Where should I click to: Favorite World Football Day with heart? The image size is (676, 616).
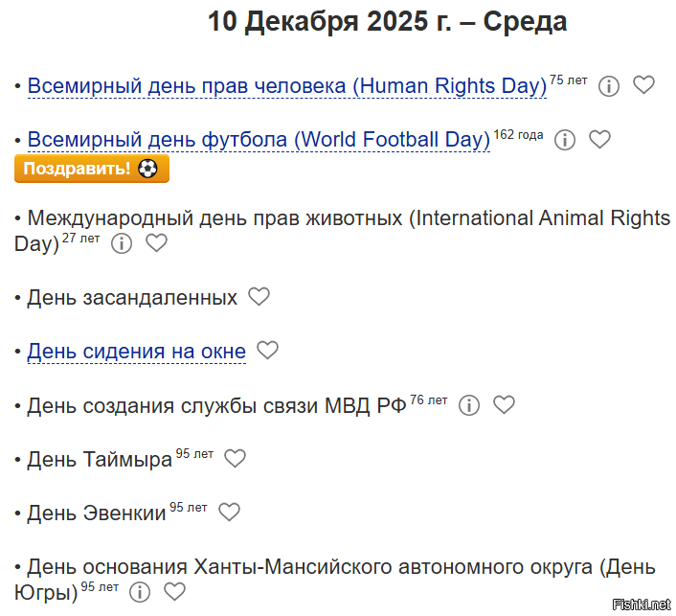tap(599, 140)
